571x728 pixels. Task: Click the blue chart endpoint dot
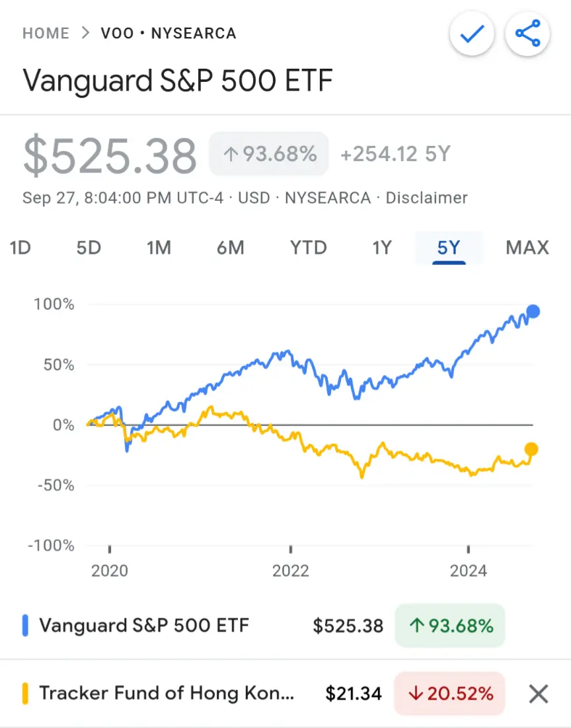coord(533,311)
